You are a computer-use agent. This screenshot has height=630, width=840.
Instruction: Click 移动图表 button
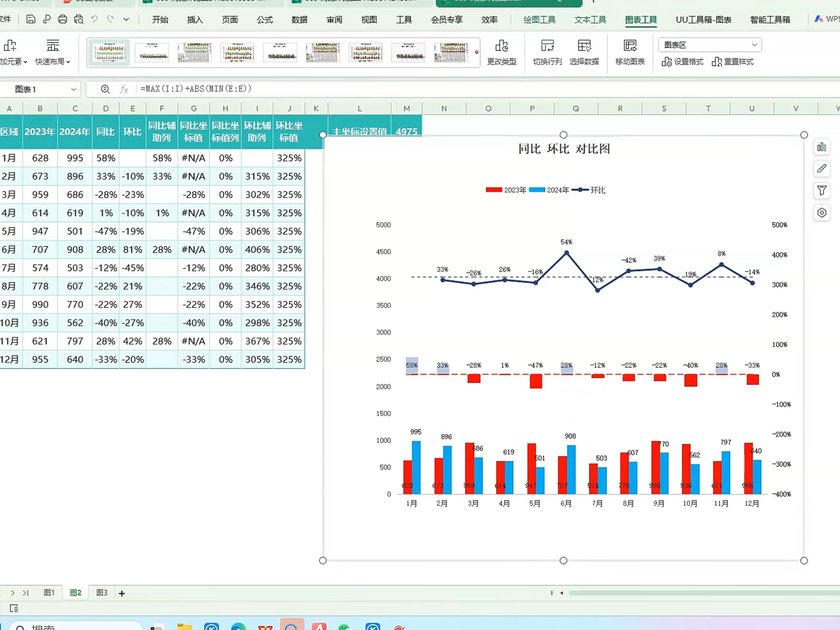tap(630, 53)
